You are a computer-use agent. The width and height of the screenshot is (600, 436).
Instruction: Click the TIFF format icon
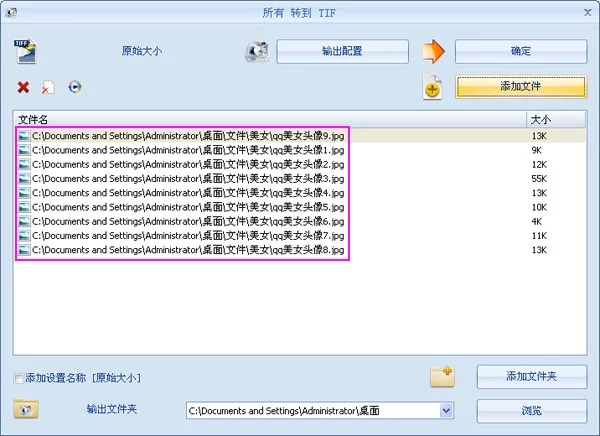[x=25, y=51]
